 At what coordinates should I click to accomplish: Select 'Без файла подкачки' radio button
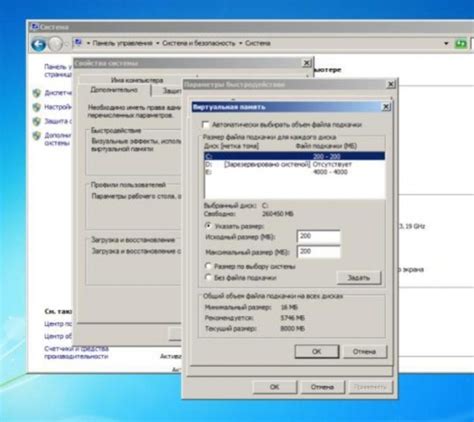[x=208, y=277]
